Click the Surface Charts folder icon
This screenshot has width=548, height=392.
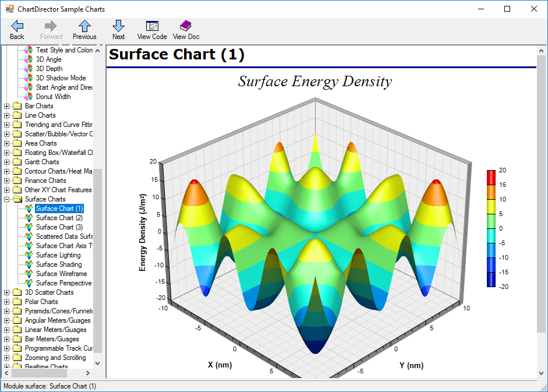tap(17, 199)
